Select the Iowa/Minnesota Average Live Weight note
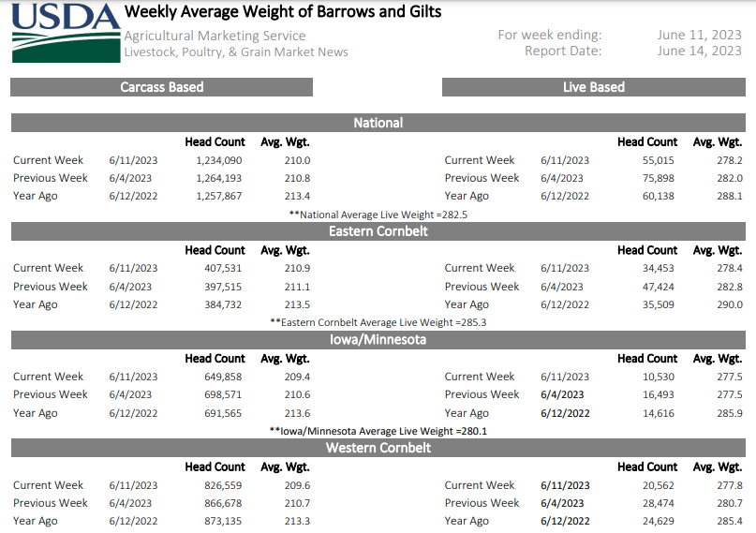The image size is (756, 533). click(378, 431)
